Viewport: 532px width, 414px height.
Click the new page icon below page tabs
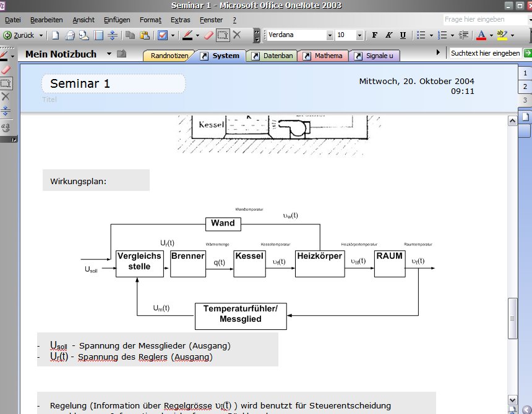coord(525,117)
